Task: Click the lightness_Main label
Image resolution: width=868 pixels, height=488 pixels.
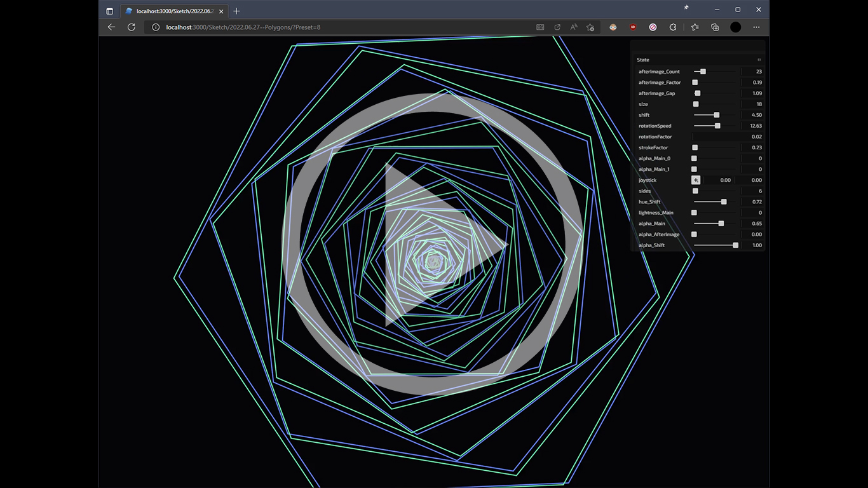Action: pyautogui.click(x=656, y=213)
